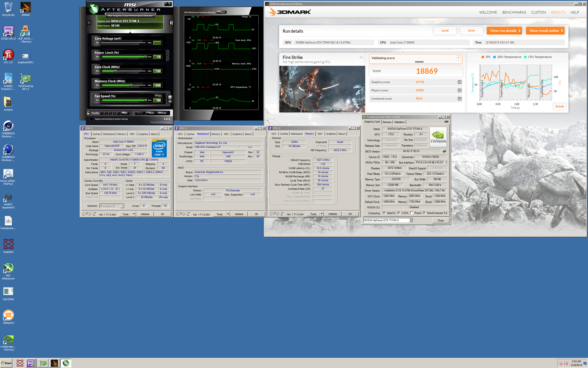Click Afterburner profile lock icon
The height and width of the screenshot is (368, 588).
click(88, 113)
